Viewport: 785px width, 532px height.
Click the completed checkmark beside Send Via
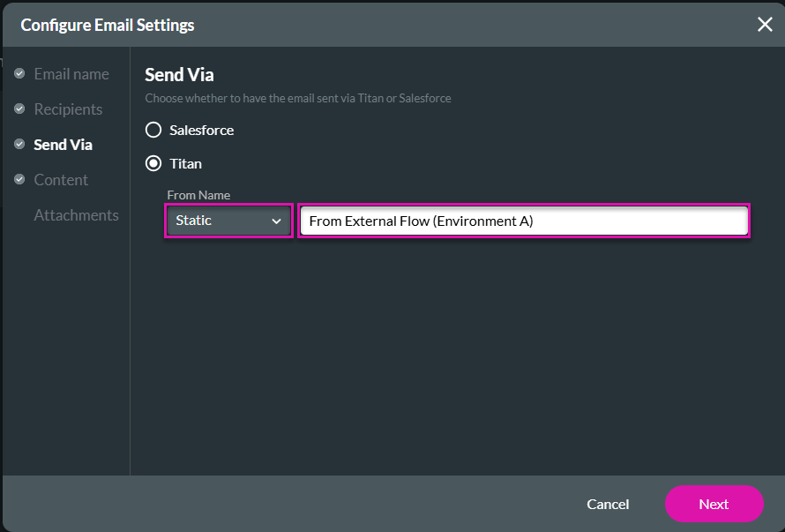click(x=19, y=145)
